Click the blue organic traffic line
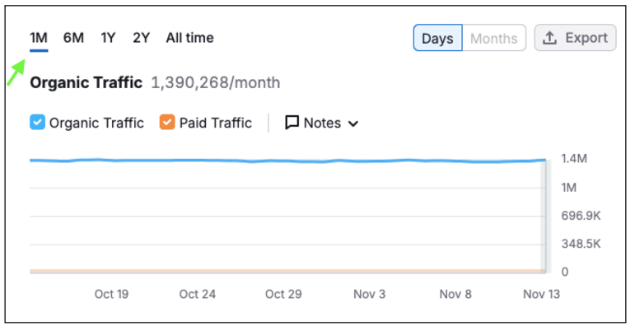The height and width of the screenshot is (326, 644). 287,161
